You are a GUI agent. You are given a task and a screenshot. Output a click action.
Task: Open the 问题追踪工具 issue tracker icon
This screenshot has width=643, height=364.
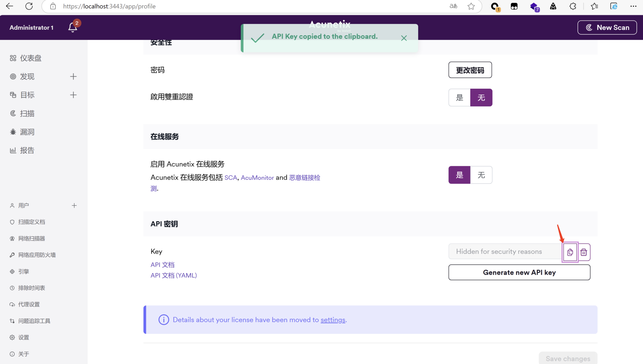tap(12, 321)
